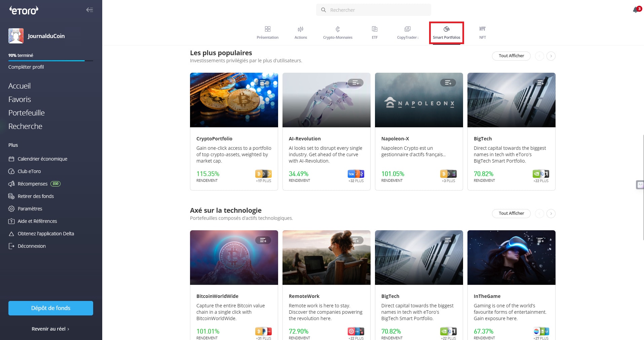This screenshot has height=340, width=644.
Task: Click Aide et Références help icon
Action: click(x=11, y=221)
